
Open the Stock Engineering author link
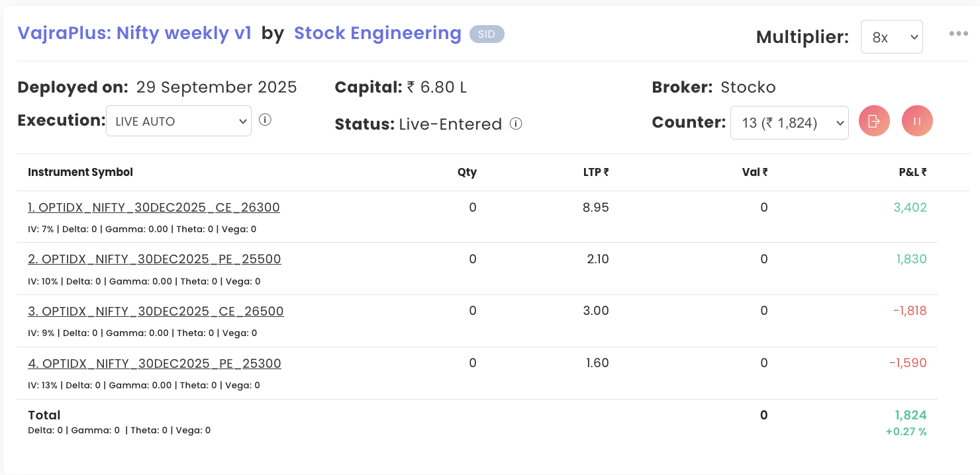pyautogui.click(x=377, y=33)
